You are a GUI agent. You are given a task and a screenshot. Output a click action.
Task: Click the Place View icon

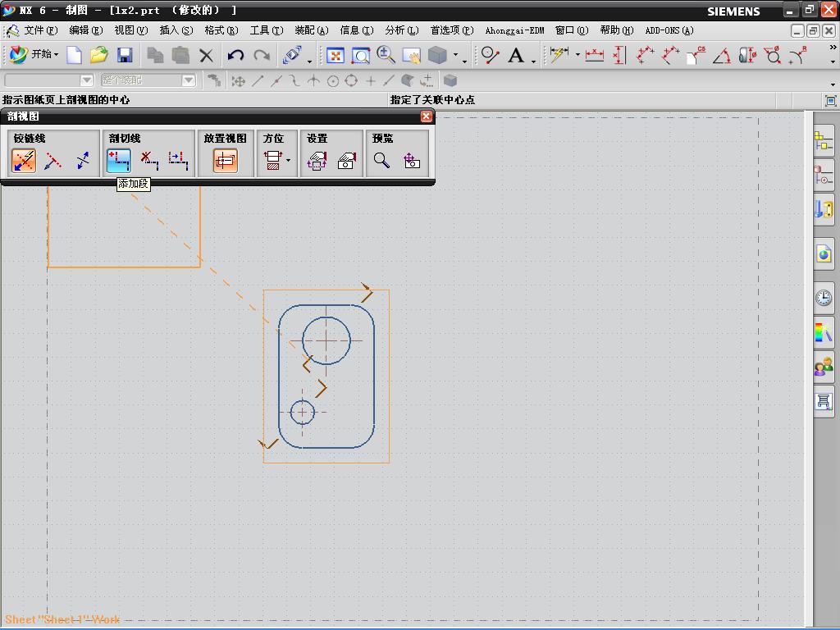point(225,161)
